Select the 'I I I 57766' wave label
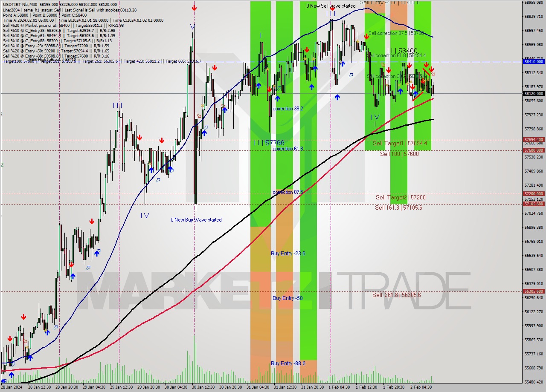The height and width of the screenshot is (392, 546). click(269, 143)
